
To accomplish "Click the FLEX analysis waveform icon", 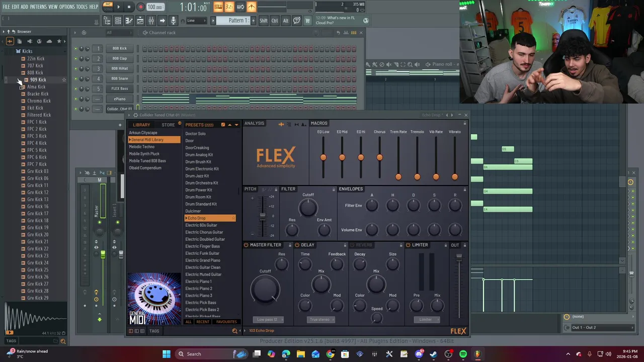I will [281, 124].
